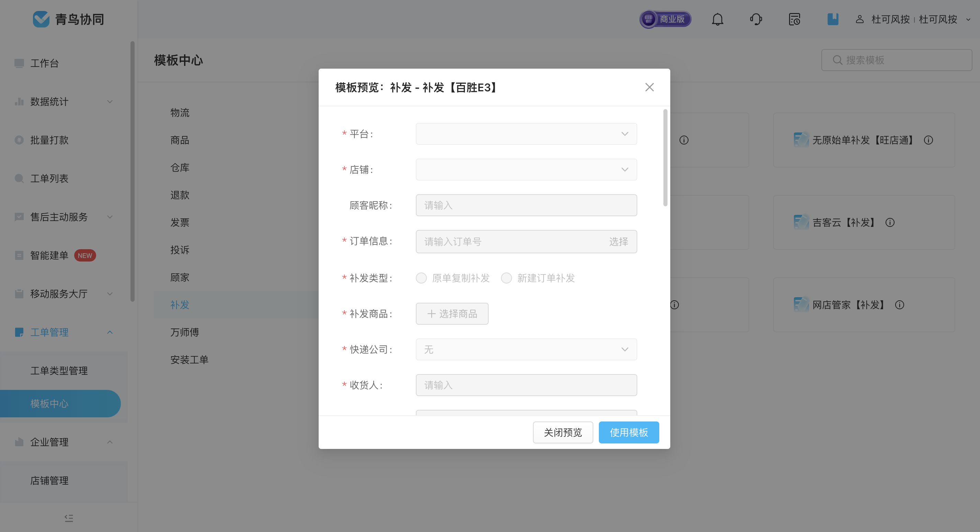
Task: Select 新建订单补发 radio option
Action: [506, 278]
